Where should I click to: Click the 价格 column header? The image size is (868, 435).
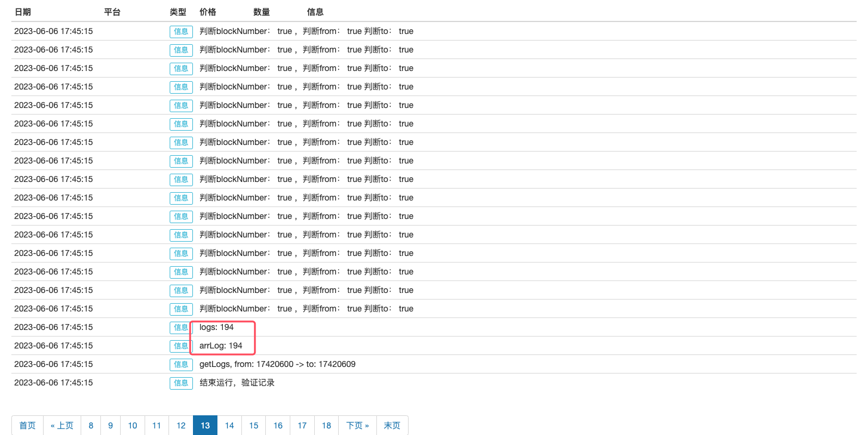207,11
